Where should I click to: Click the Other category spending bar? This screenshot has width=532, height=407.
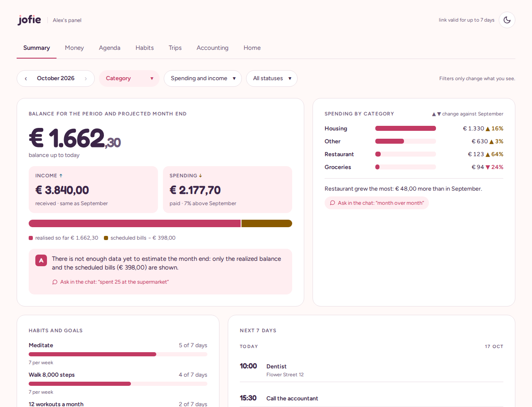point(406,141)
